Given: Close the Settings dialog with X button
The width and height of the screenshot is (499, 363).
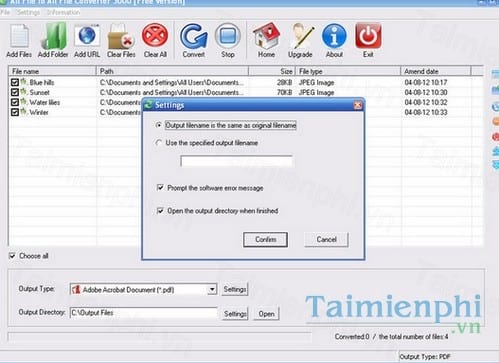Looking at the screenshot, I should point(358,105).
